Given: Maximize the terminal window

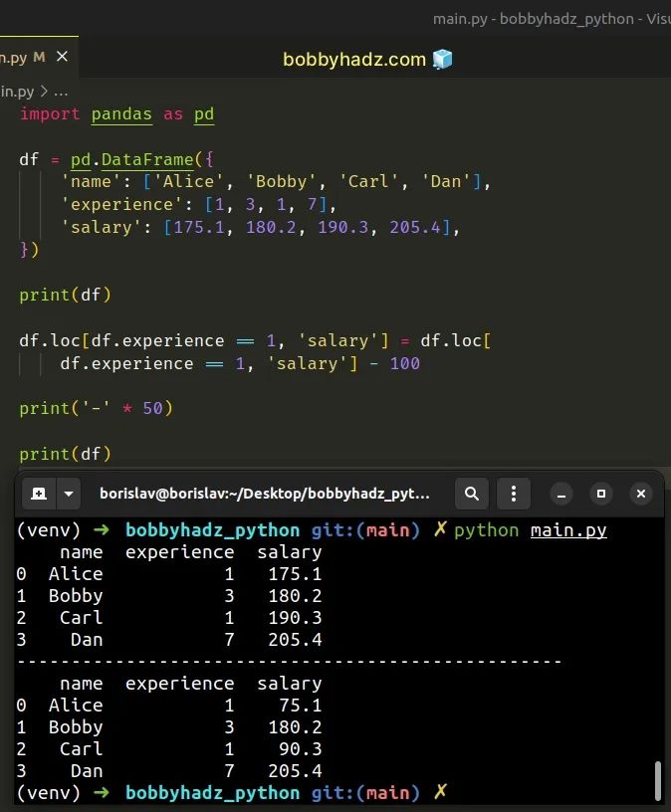Looking at the screenshot, I should [601, 494].
